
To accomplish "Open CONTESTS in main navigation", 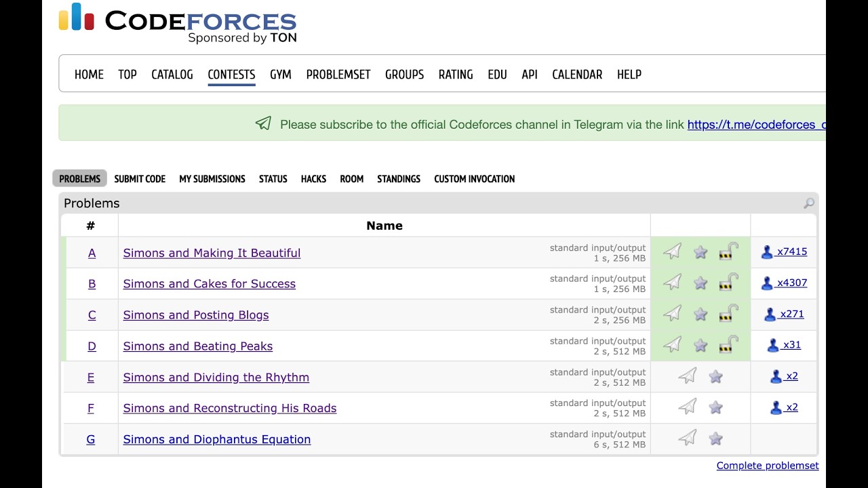I will tap(231, 75).
